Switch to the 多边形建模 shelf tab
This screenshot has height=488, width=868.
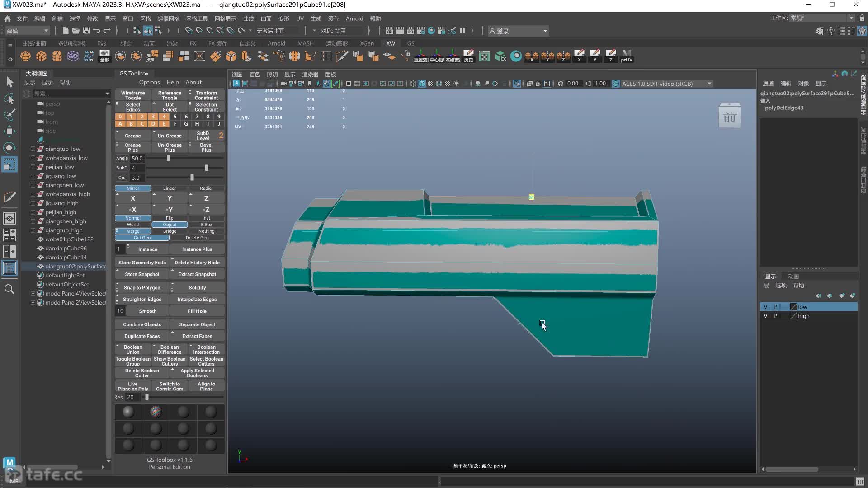pos(72,43)
